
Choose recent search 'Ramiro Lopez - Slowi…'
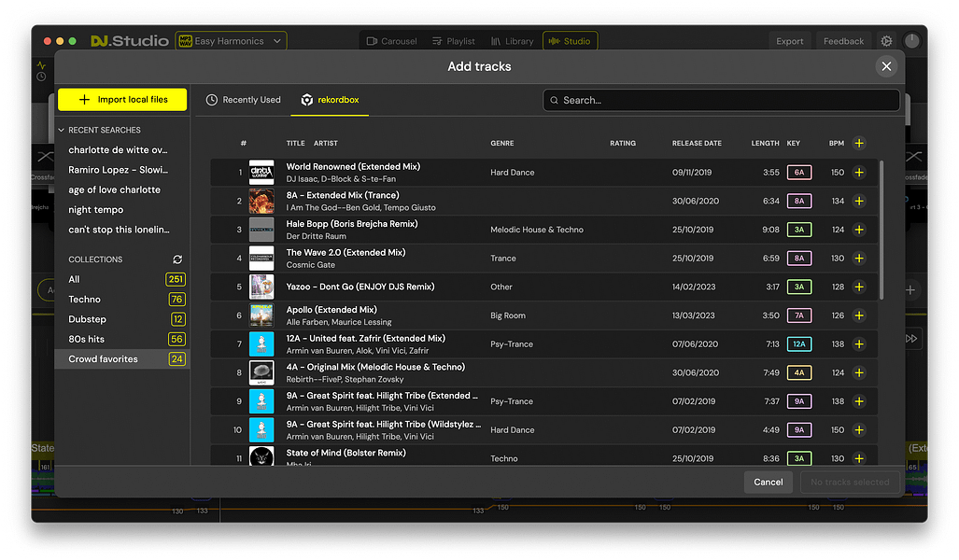(118, 170)
